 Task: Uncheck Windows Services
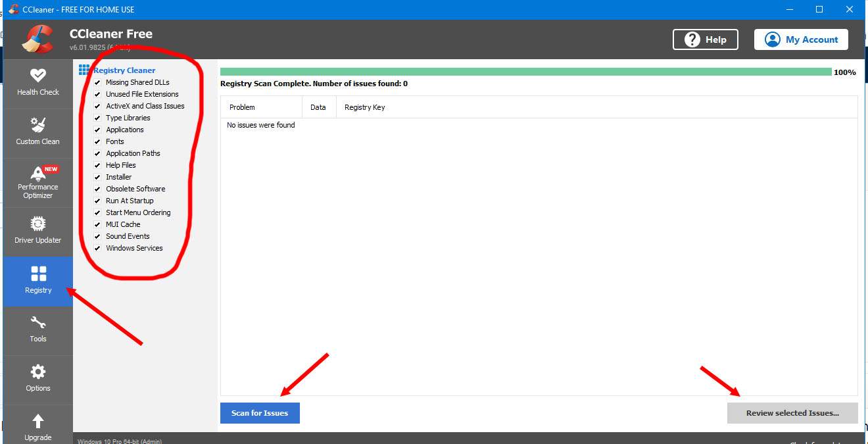click(x=97, y=248)
